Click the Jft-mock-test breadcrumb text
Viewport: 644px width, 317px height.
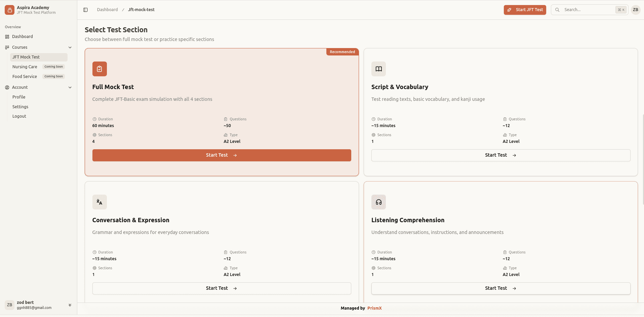click(141, 10)
